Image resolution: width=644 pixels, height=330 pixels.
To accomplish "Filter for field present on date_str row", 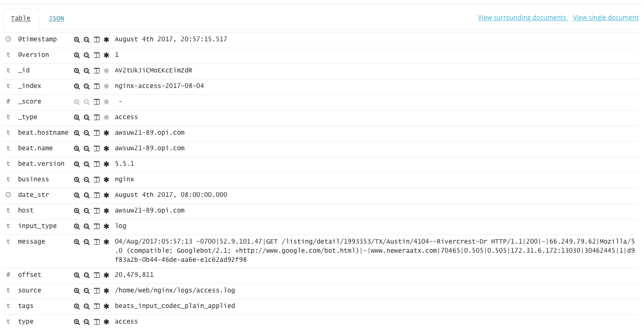I will [x=106, y=195].
